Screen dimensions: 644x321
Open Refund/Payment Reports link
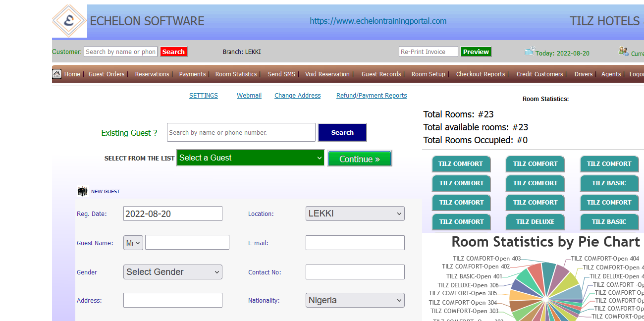click(x=372, y=96)
